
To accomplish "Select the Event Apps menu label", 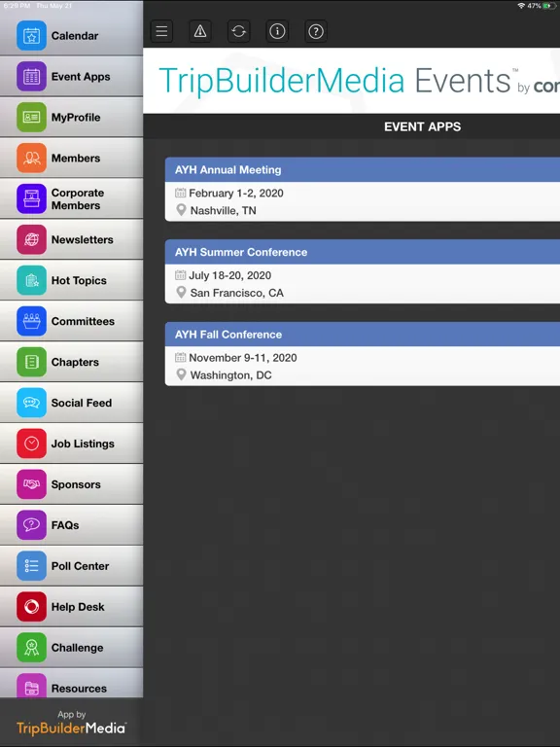I will point(81,77).
